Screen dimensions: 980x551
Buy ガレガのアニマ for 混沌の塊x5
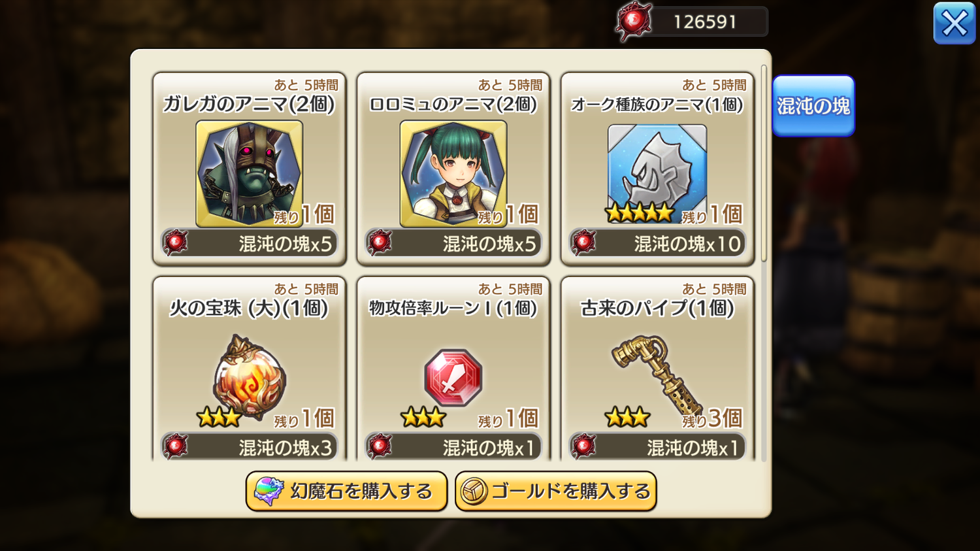(250, 243)
